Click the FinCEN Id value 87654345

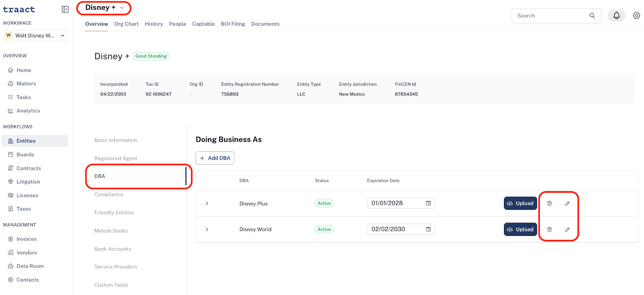(406, 94)
